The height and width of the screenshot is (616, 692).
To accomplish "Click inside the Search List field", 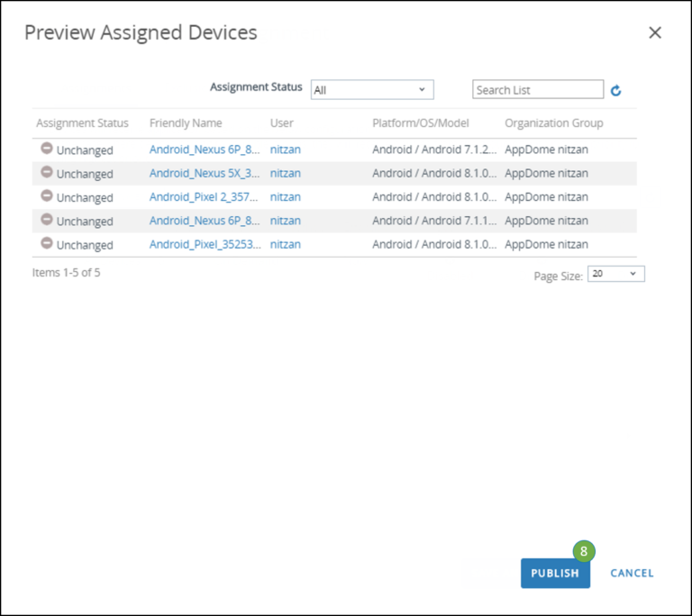I will [537, 90].
